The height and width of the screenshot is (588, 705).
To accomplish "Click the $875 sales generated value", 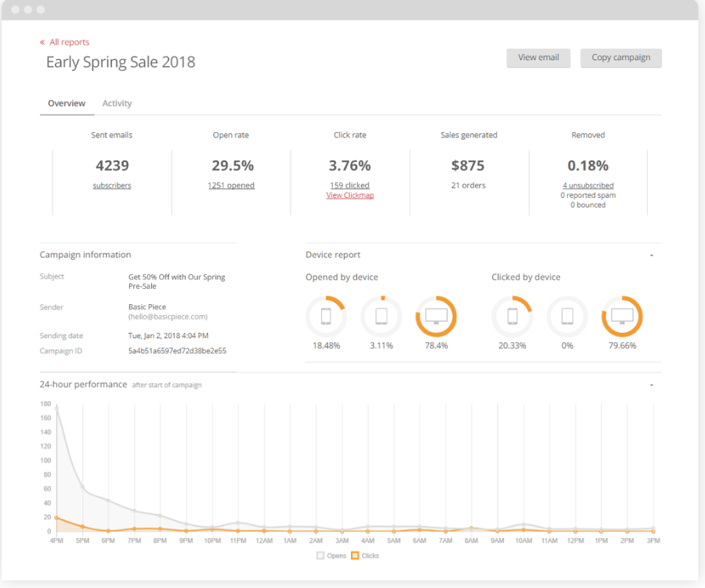I will (468, 166).
